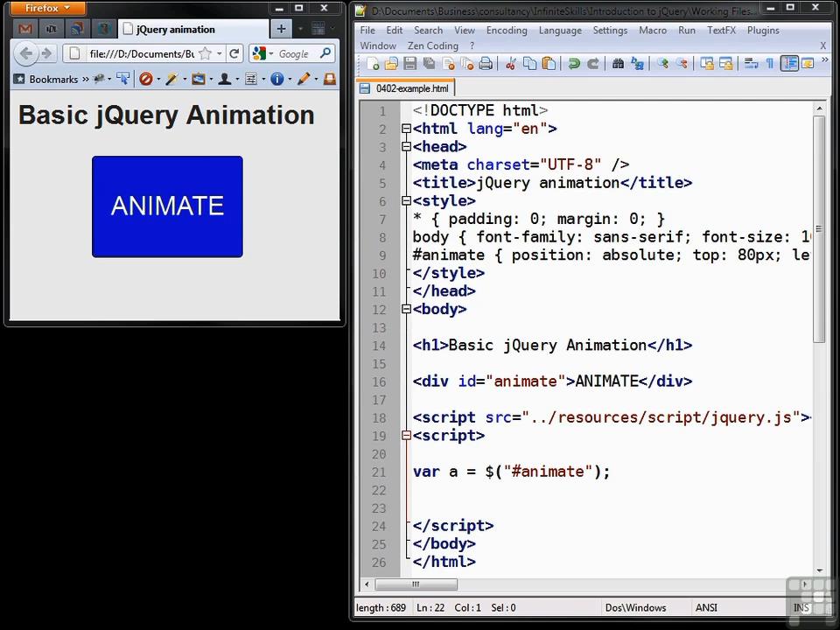Open the Bookmarks toolbar button
This screenshot has width=840, height=630.
pos(46,80)
